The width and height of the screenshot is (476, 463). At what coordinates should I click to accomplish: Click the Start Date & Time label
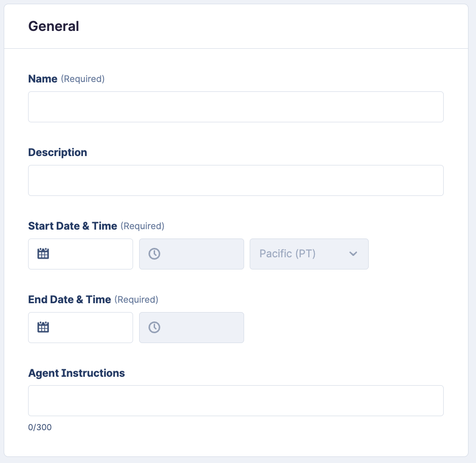73,226
